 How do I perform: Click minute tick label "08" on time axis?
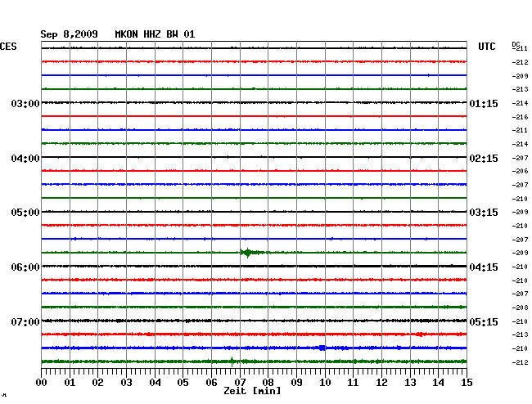coord(268,383)
